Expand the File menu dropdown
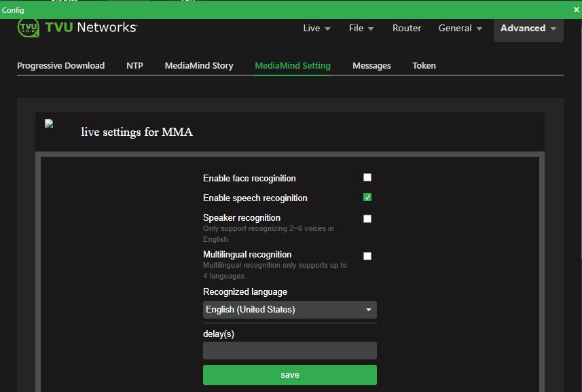This screenshot has width=582, height=392. tap(360, 28)
